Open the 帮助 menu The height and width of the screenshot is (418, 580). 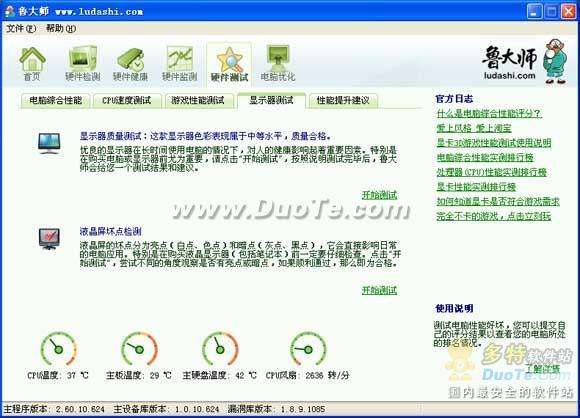point(60,28)
